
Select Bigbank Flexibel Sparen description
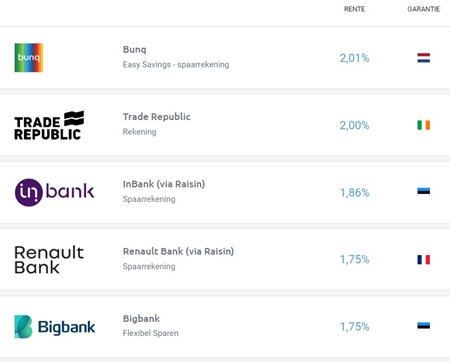(151, 333)
